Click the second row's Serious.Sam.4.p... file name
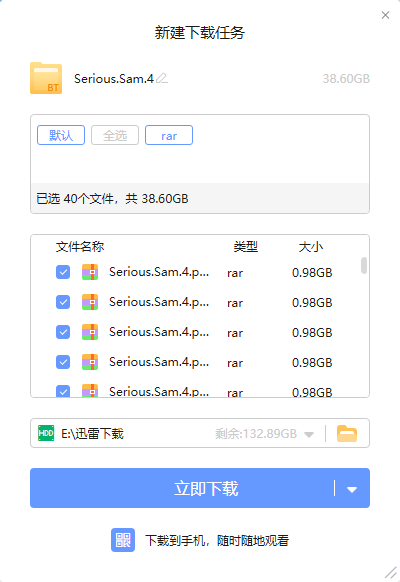The width and height of the screenshot is (400, 582). tap(159, 302)
